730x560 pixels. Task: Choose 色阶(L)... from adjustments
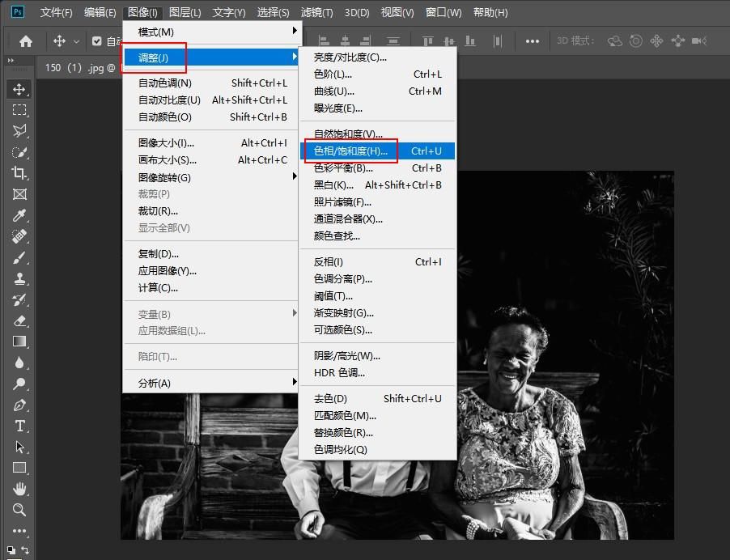tap(377, 74)
